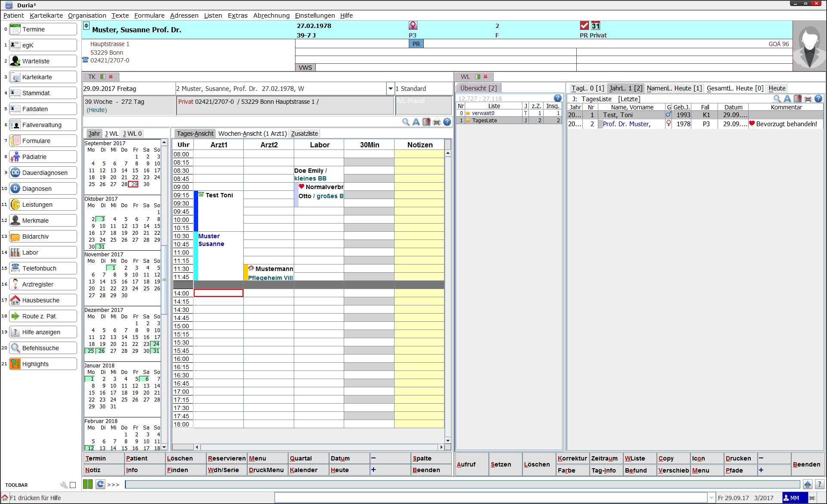
Task: Open Leistungen sidebar entry
Action: [43, 205]
